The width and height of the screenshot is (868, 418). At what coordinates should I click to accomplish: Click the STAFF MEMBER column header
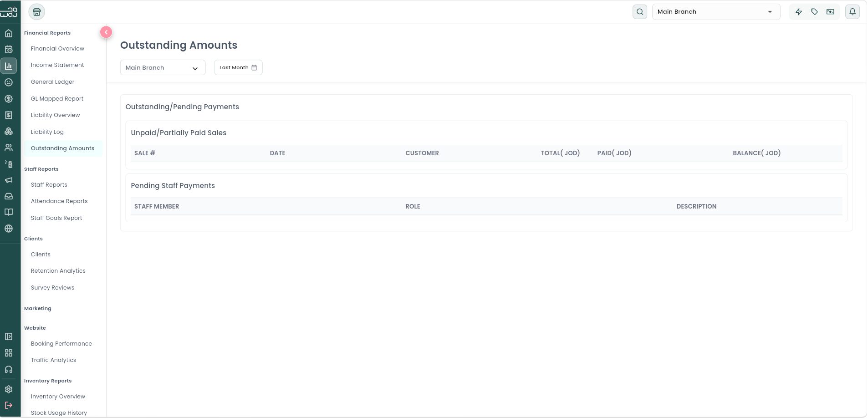[x=157, y=207]
